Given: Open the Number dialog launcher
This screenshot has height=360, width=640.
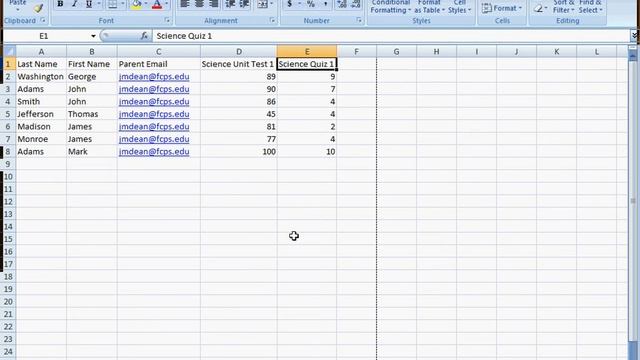Looking at the screenshot, I should coord(359,20).
